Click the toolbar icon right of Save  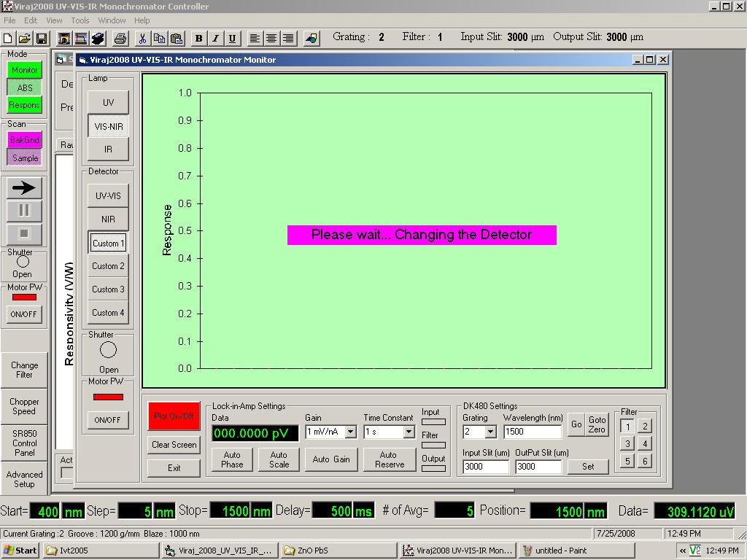click(64, 38)
